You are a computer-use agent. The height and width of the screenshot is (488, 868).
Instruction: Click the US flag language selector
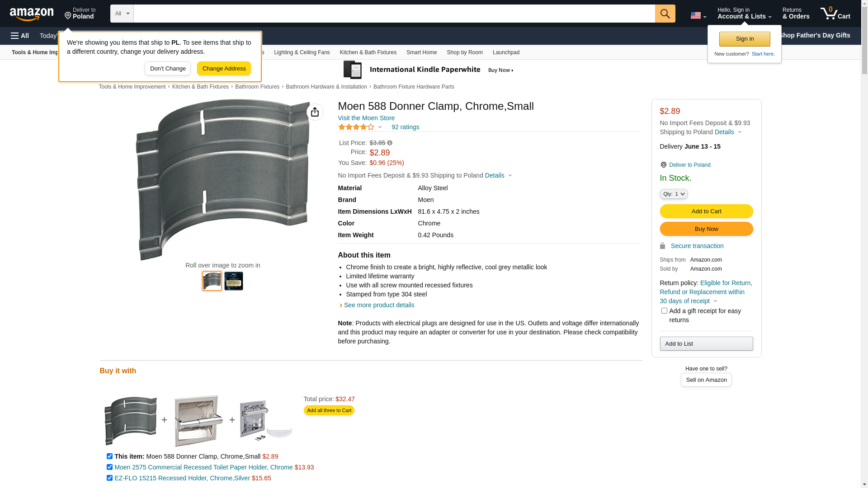(698, 15)
